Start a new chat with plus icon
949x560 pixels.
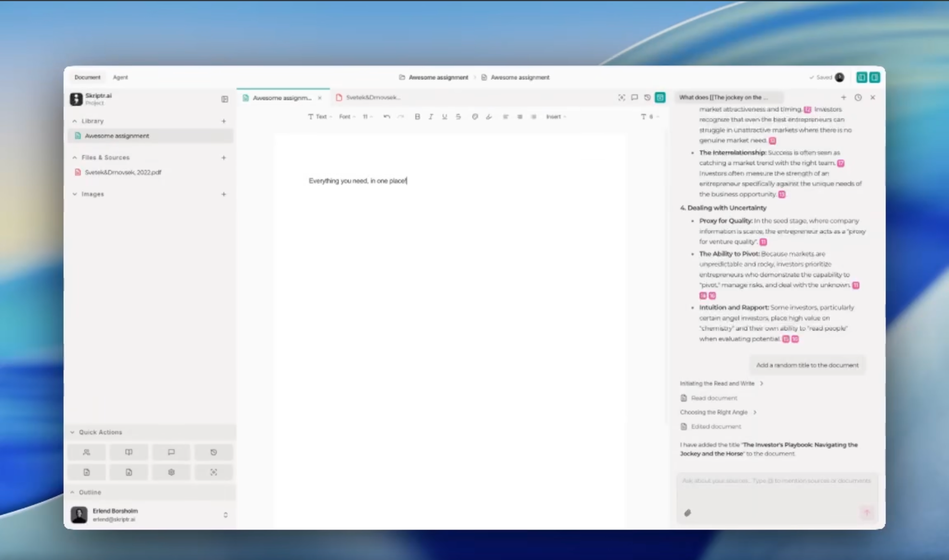point(843,97)
